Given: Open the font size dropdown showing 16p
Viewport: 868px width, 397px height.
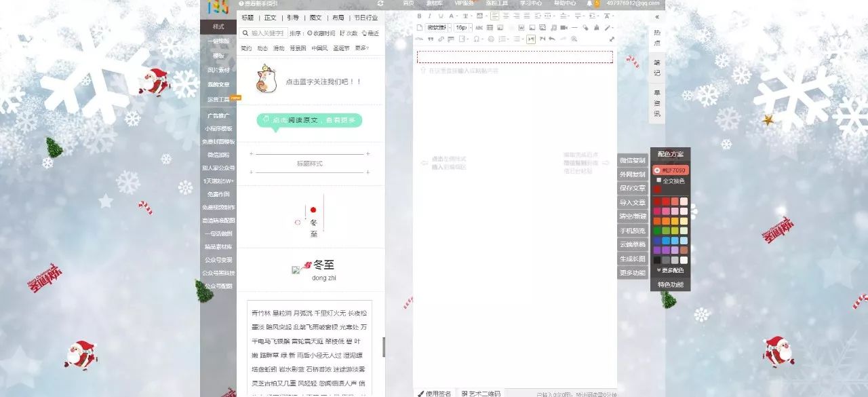Looking at the screenshot, I should (463, 28).
